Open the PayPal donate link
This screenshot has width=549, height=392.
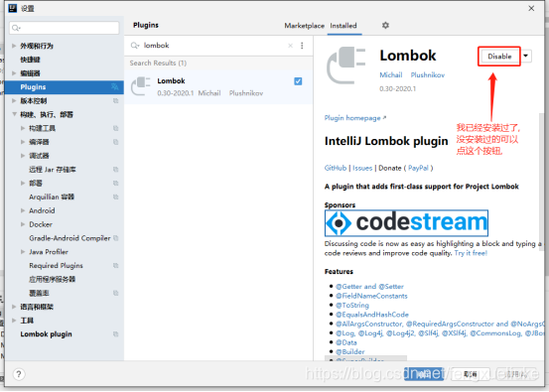coord(418,168)
